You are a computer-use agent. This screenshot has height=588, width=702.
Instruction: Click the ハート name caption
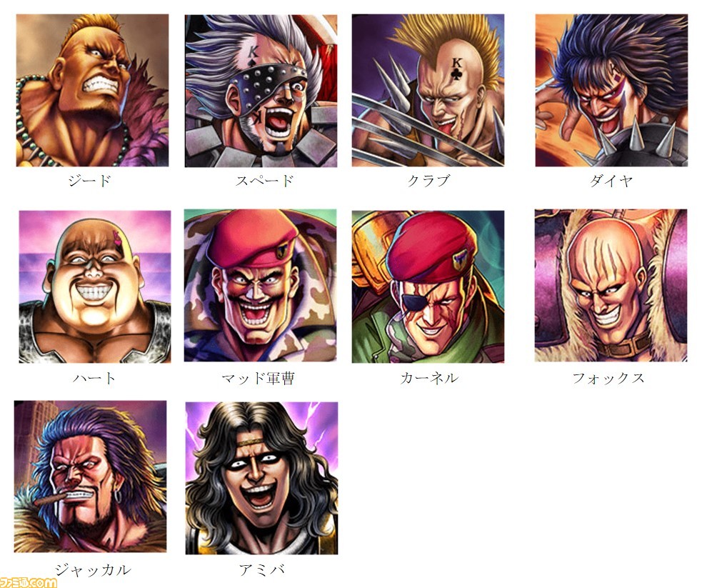click(94, 379)
